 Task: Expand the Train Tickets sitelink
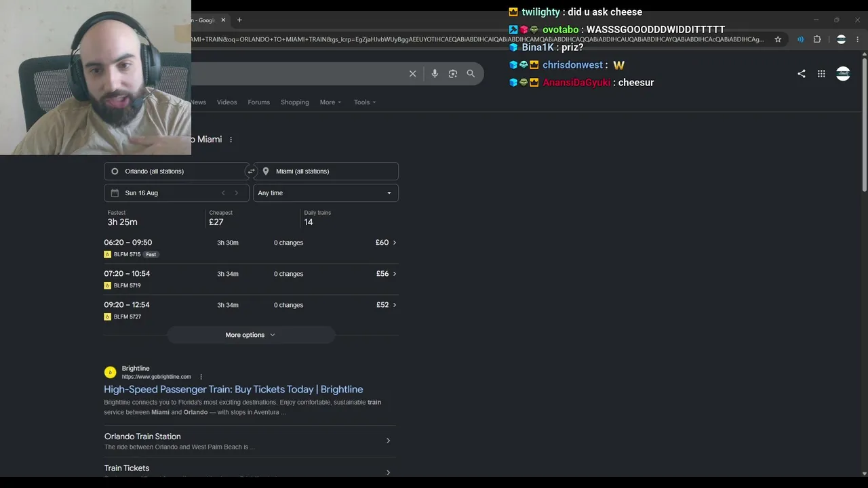click(x=388, y=472)
